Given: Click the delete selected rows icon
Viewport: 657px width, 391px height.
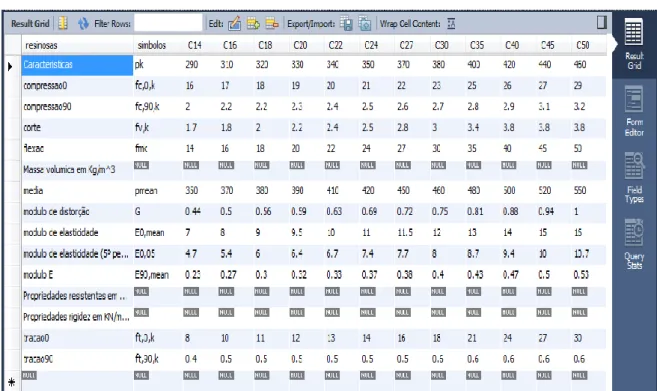Looking at the screenshot, I should [x=272, y=23].
